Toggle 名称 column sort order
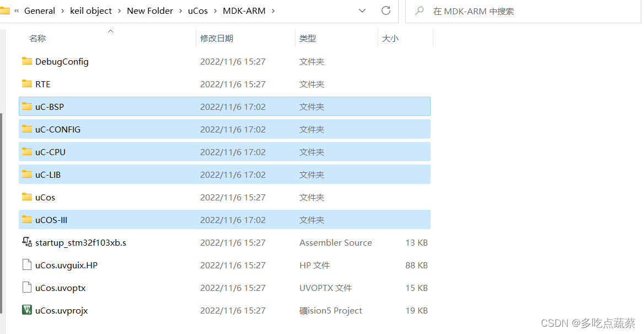This screenshot has height=334, width=644. click(x=37, y=38)
